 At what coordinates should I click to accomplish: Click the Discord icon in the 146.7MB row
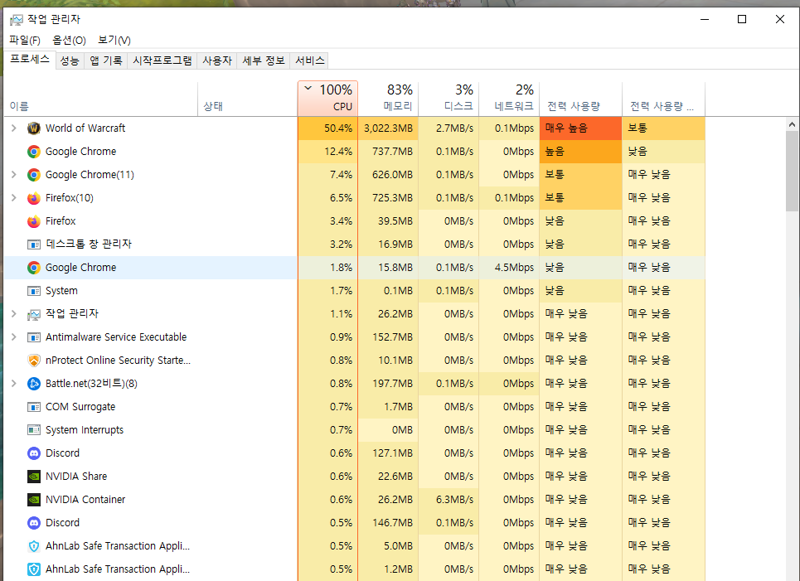point(34,523)
